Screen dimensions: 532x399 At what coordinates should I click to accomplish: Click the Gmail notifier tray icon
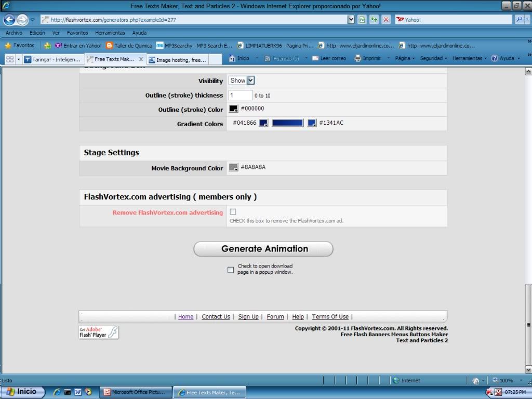pyautogui.click(x=498, y=392)
